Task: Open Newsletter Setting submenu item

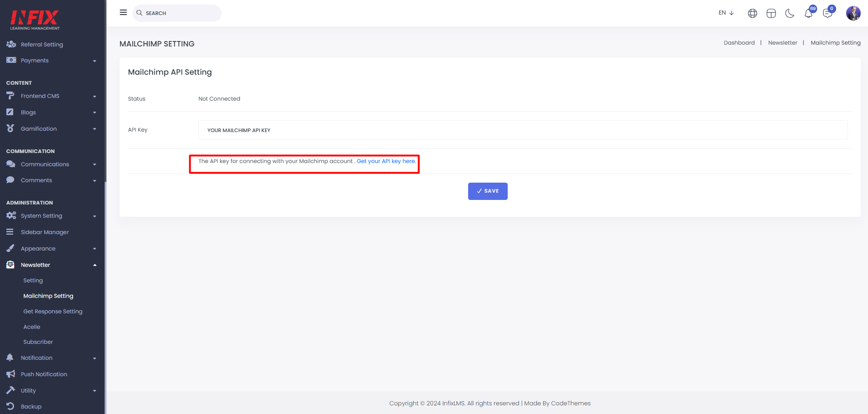Action: click(33, 281)
